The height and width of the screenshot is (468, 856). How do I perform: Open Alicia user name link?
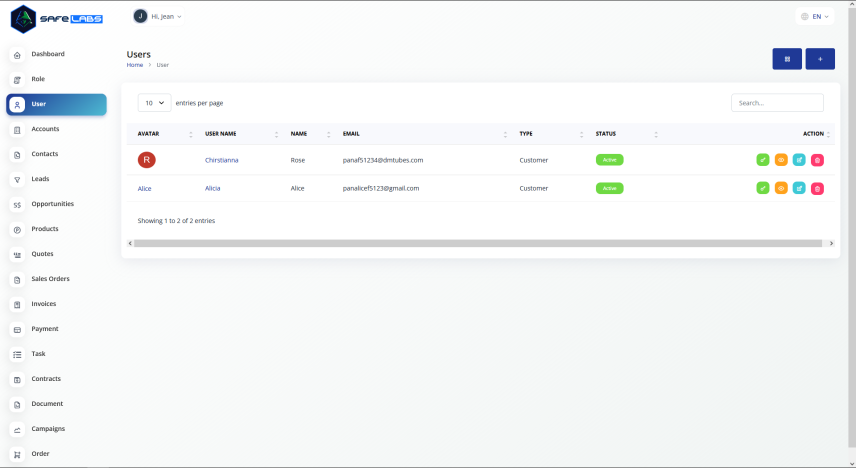[x=212, y=188]
